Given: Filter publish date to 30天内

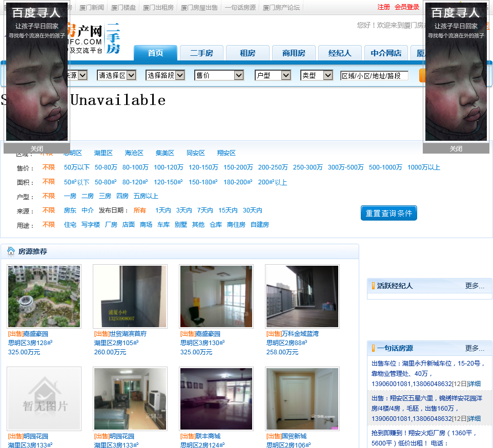Looking at the screenshot, I should pos(253,210).
